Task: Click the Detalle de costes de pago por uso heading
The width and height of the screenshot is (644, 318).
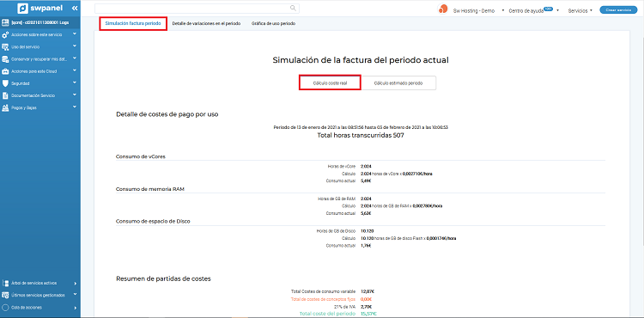Action: [x=167, y=114]
